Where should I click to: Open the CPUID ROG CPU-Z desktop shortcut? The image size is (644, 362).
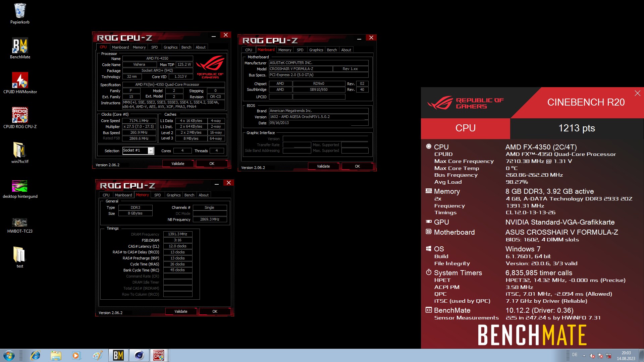pyautogui.click(x=20, y=118)
